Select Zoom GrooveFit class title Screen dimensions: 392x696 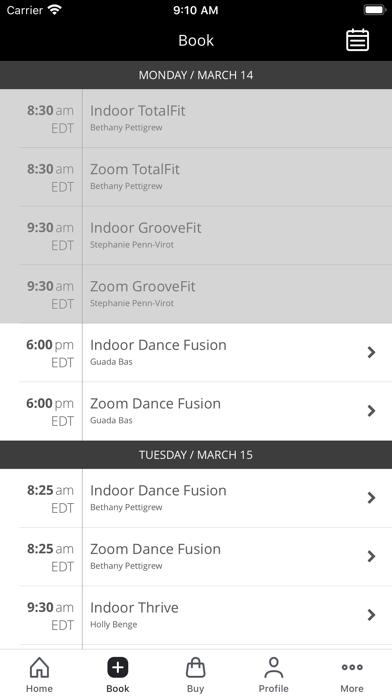(x=143, y=286)
